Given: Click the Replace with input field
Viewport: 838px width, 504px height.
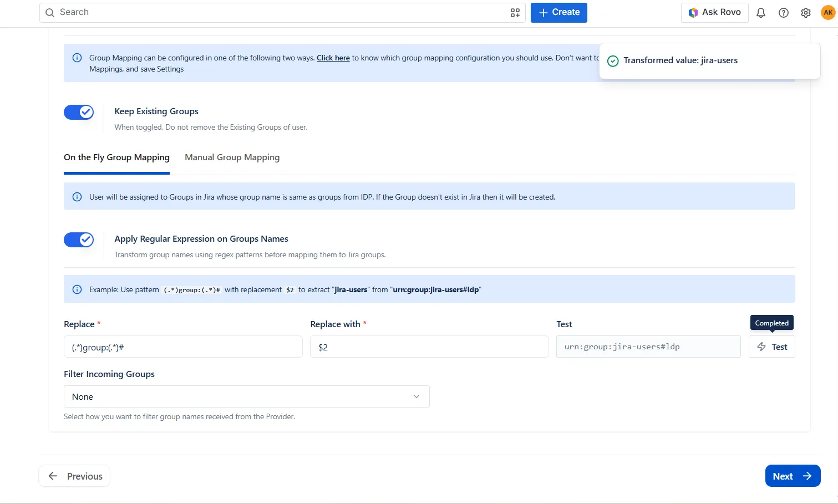Looking at the screenshot, I should pyautogui.click(x=429, y=347).
